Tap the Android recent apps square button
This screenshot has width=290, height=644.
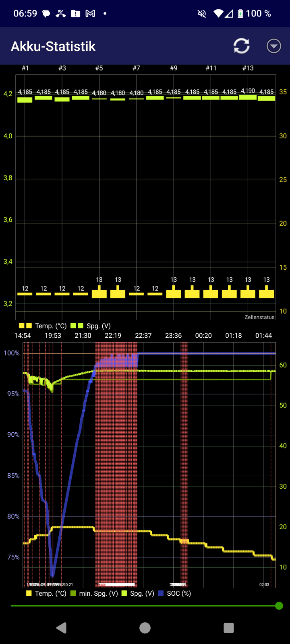(229, 628)
